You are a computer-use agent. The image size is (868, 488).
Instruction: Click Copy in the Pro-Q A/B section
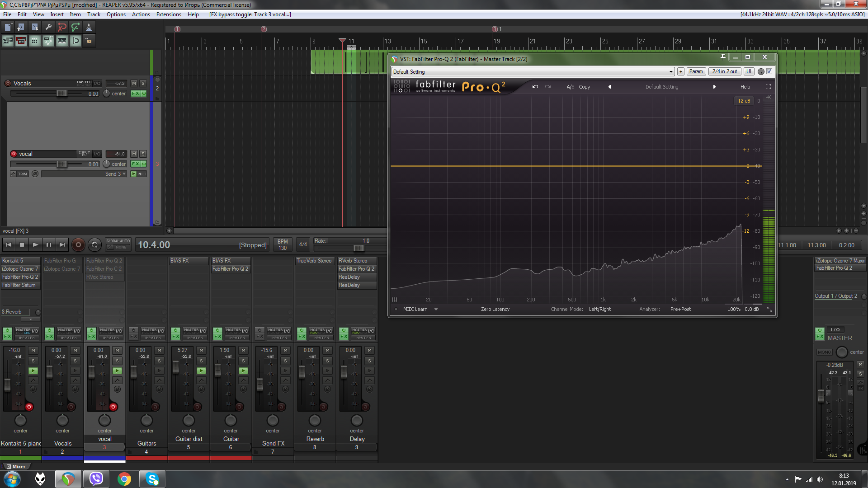click(584, 87)
